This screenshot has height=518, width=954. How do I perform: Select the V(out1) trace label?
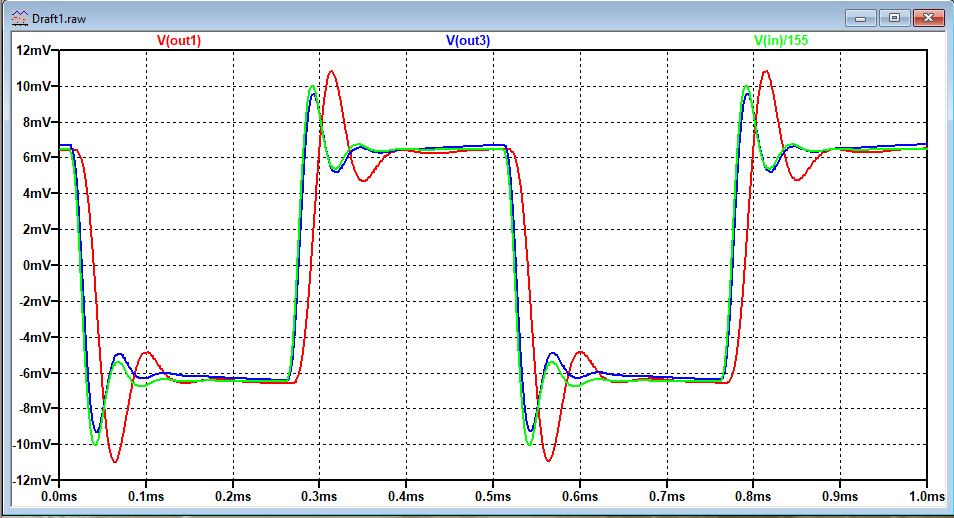pos(179,40)
